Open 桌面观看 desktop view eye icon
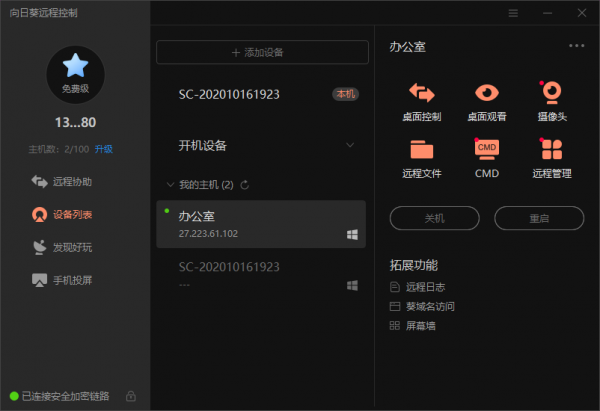This screenshot has width=600, height=411. 486,94
